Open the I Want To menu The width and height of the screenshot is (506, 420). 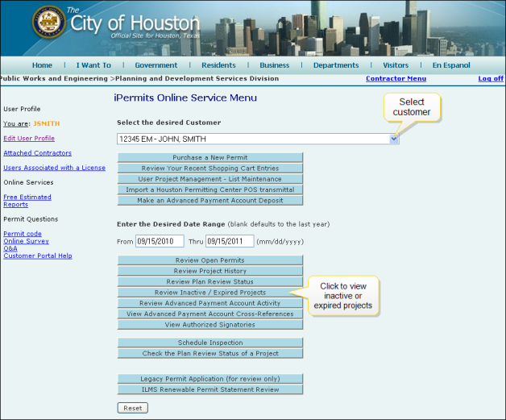pyautogui.click(x=93, y=65)
